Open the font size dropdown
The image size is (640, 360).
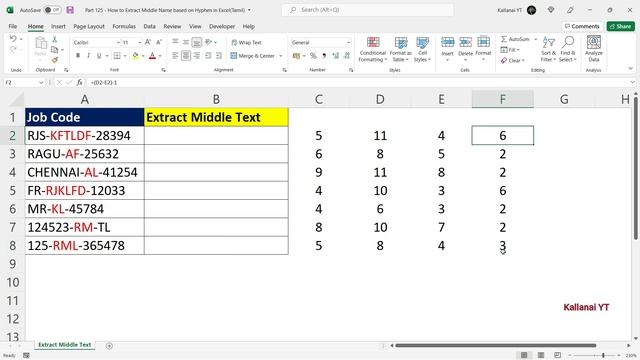point(140,42)
